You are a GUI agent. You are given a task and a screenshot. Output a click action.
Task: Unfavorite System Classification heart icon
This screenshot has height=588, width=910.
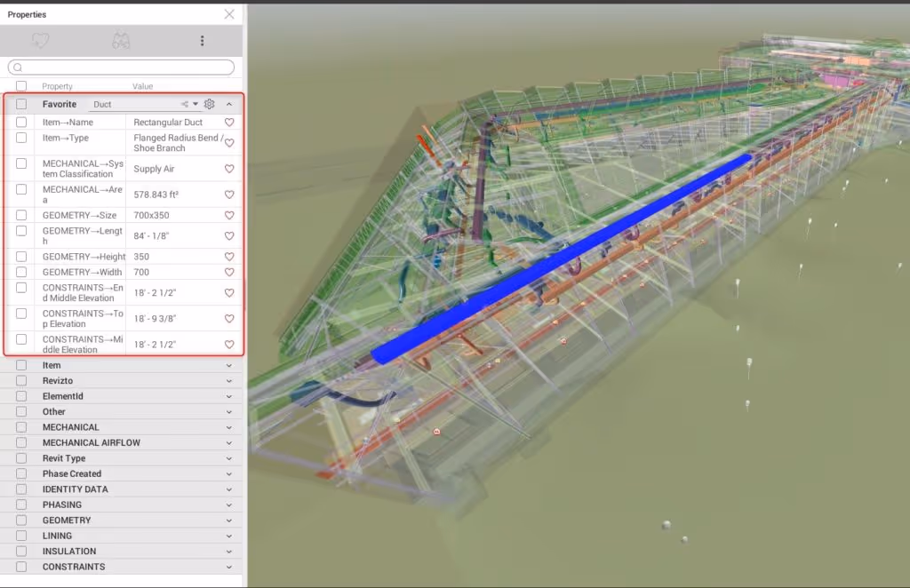pyautogui.click(x=229, y=169)
